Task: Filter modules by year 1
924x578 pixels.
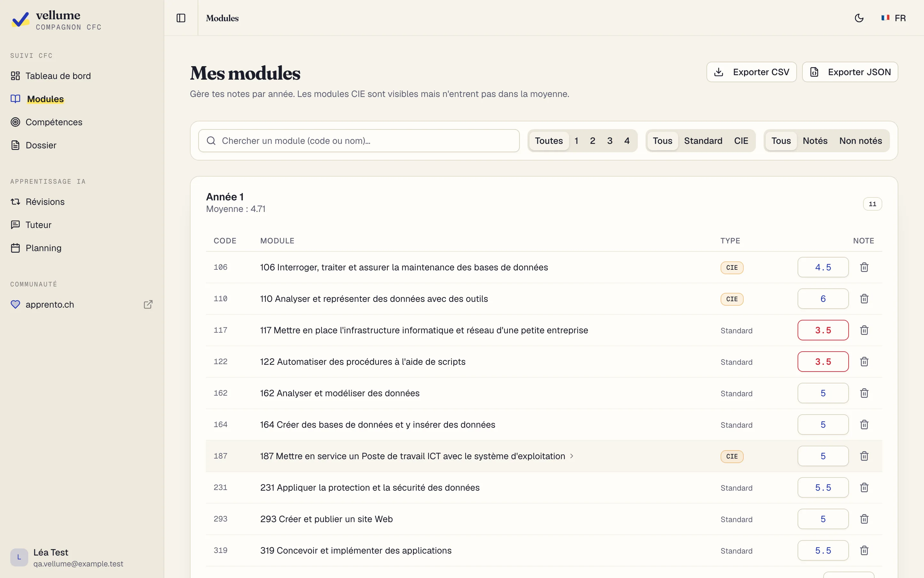Action: pos(576,141)
